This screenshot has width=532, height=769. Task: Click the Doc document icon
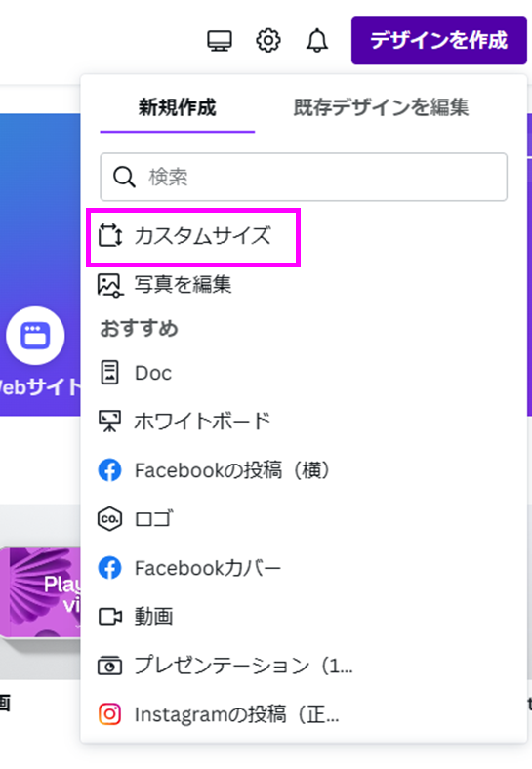pyautogui.click(x=109, y=373)
